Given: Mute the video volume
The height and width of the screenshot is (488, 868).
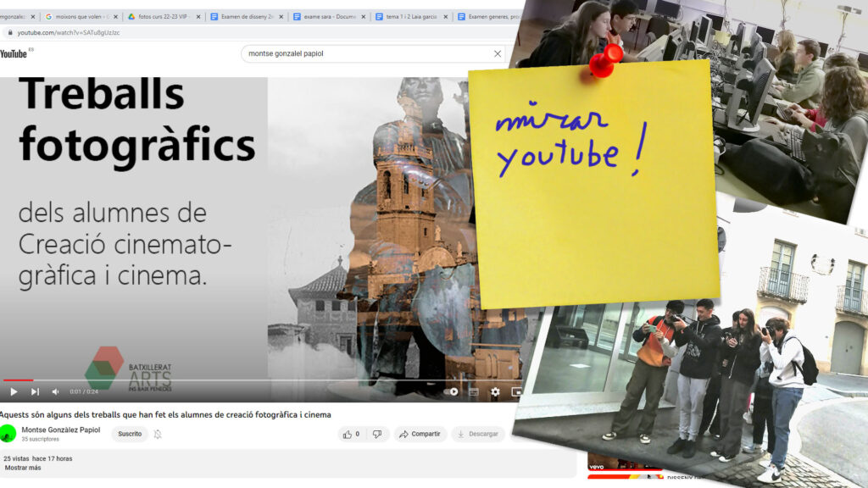Looking at the screenshot, I should coord(56,391).
